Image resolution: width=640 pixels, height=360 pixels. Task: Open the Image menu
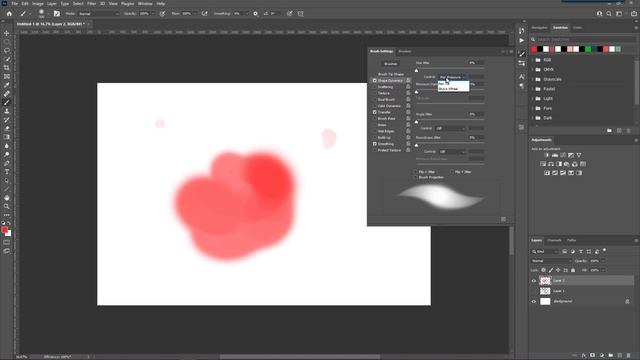[38, 3]
